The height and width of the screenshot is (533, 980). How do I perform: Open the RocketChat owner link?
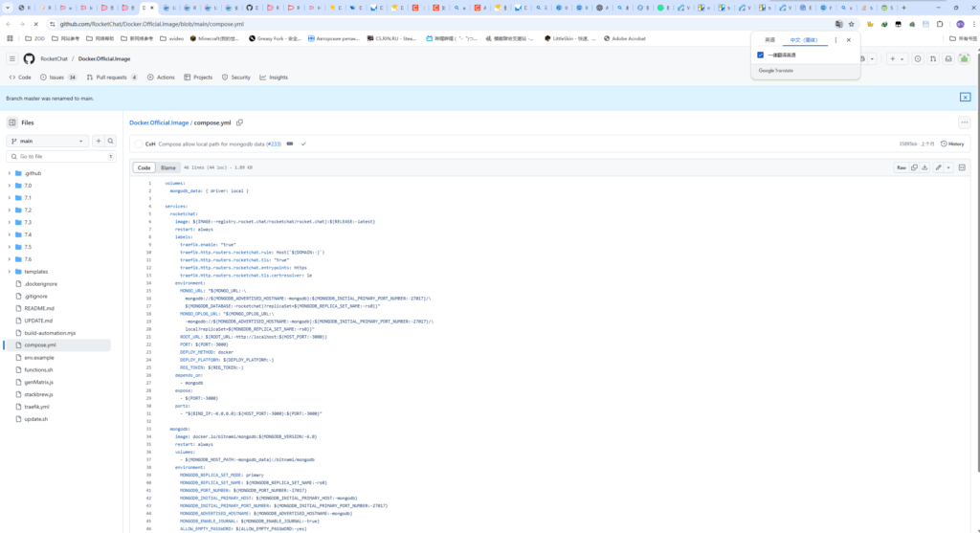[x=54, y=58]
